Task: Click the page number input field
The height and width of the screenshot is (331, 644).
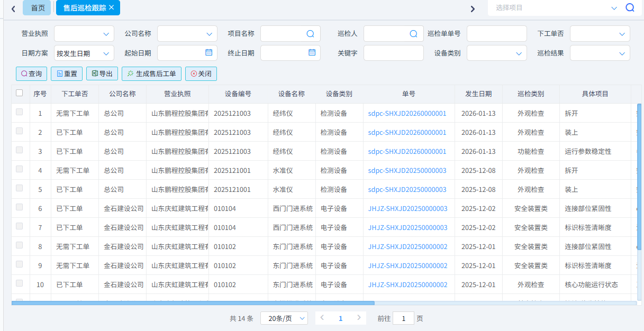Action: (403, 318)
